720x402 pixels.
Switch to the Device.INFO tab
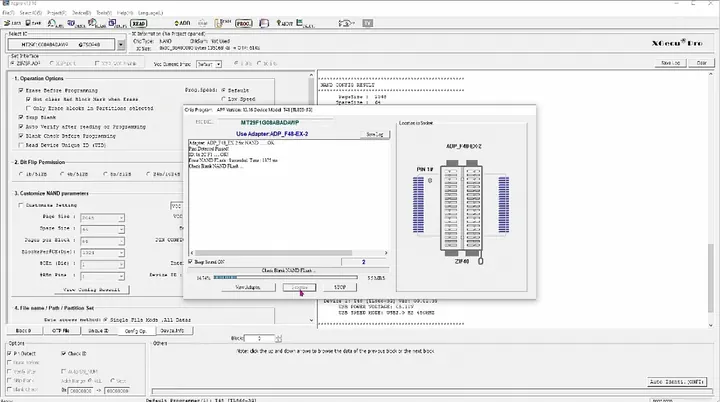[173, 331]
